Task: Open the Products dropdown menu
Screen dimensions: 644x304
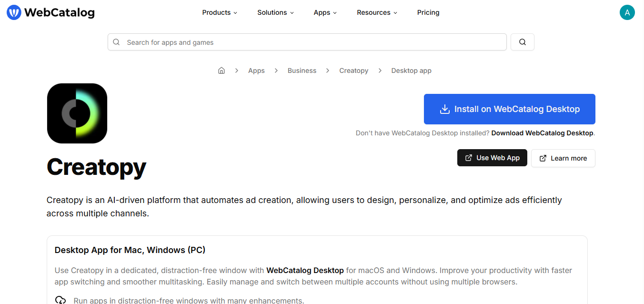Action: pyautogui.click(x=220, y=12)
